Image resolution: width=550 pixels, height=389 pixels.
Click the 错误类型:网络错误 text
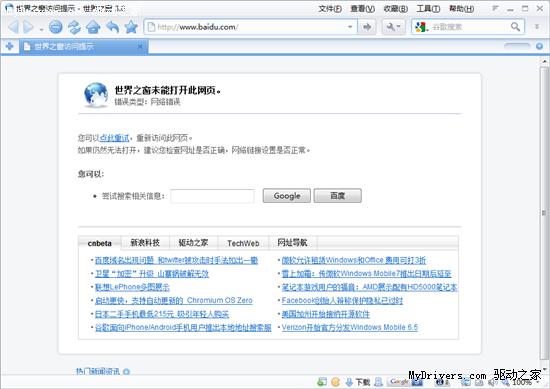(147, 102)
